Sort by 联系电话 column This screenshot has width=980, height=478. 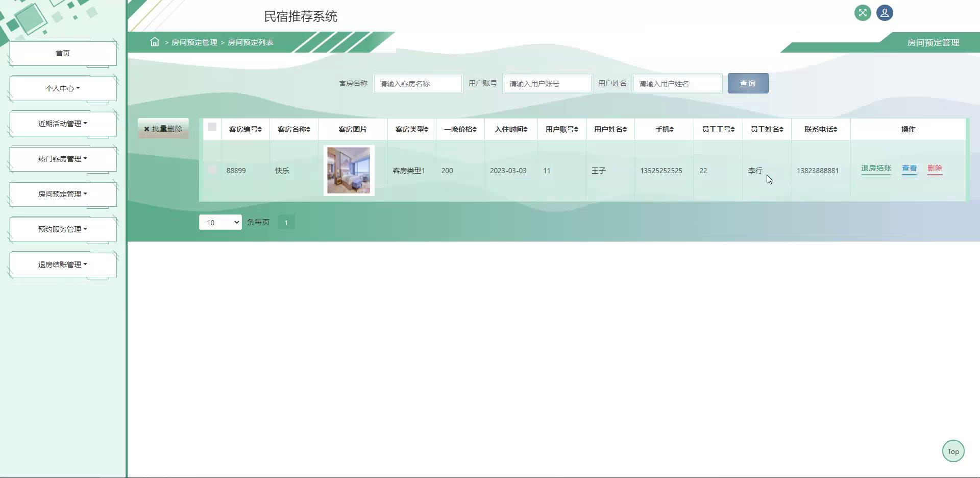point(821,129)
